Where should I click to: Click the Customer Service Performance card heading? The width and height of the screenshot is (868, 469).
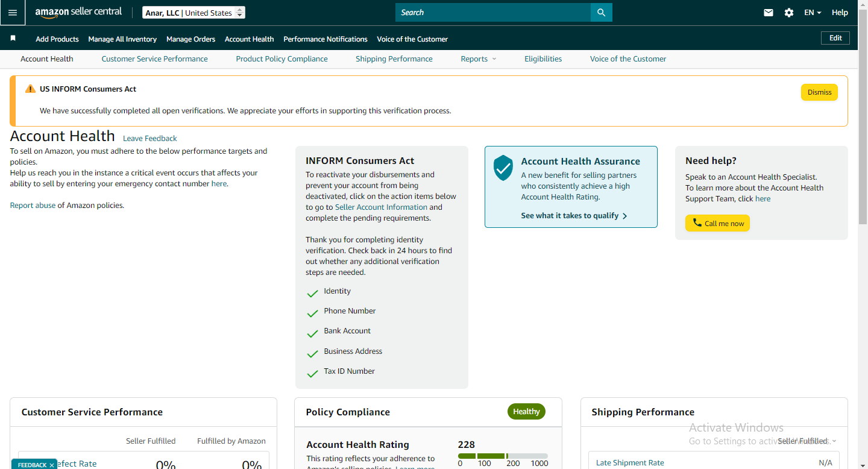92,412
